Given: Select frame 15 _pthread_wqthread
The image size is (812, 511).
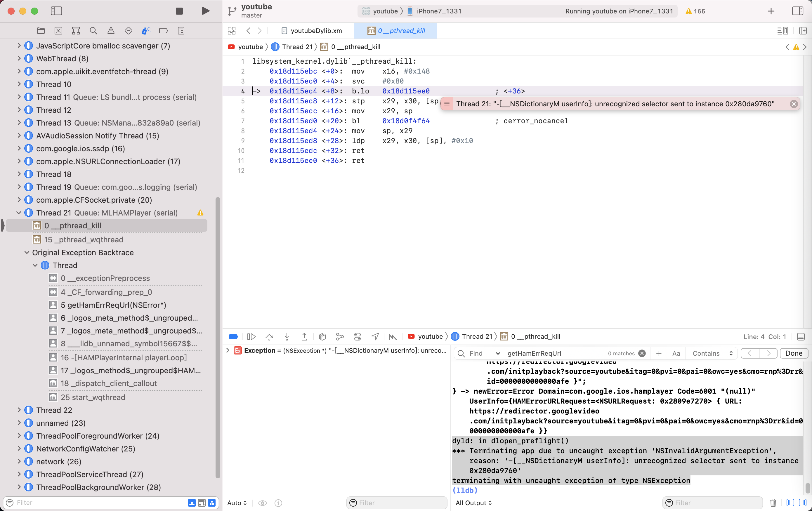Looking at the screenshot, I should click(84, 239).
